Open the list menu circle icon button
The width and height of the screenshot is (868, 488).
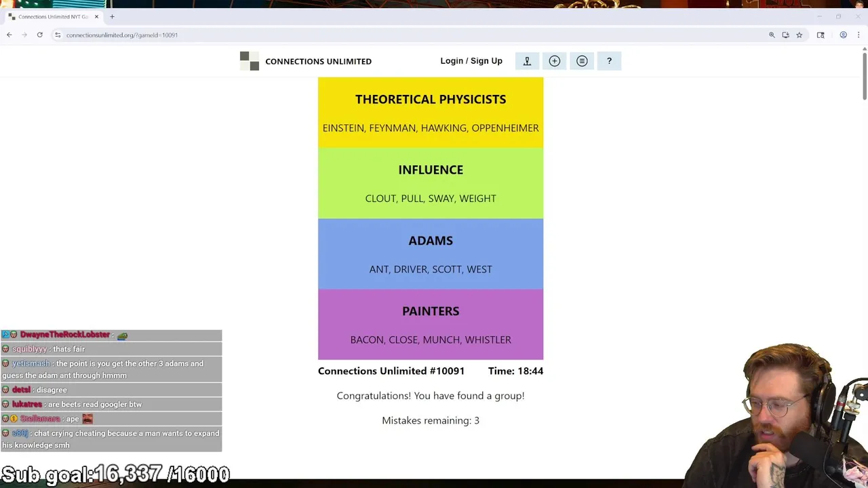pyautogui.click(x=582, y=61)
